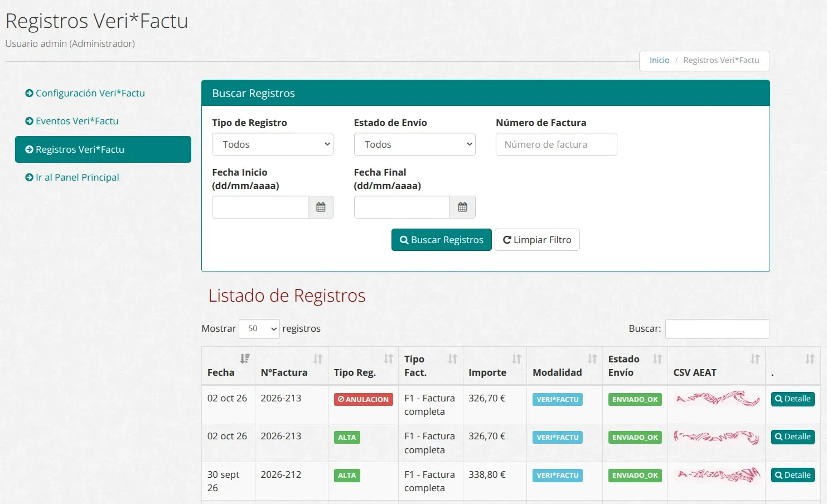
Task: Click sort icon on last unnamed column
Action: pos(810,358)
